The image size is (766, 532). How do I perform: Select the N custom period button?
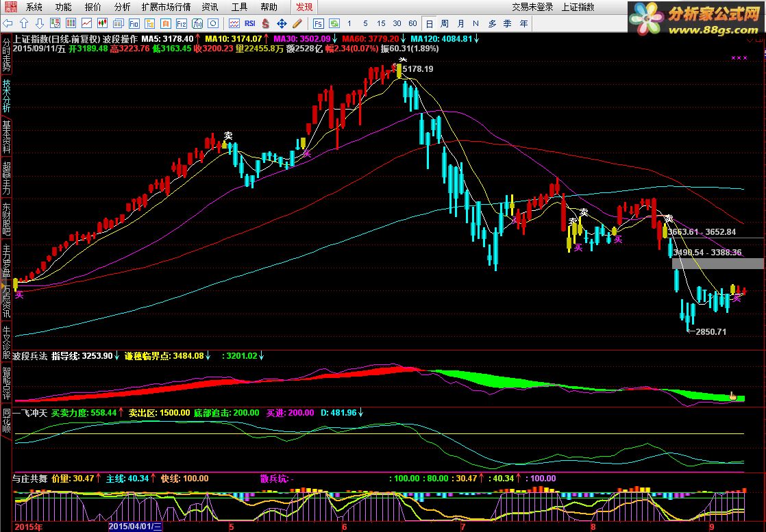[475, 23]
